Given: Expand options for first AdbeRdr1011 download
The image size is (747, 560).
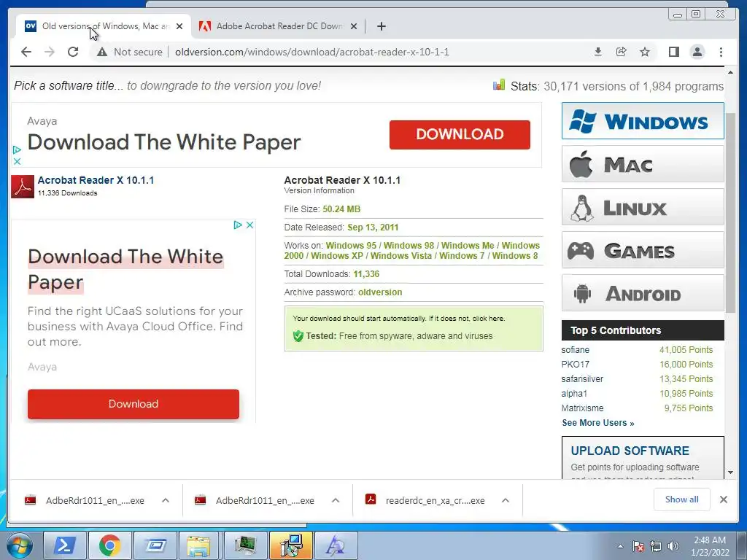Looking at the screenshot, I should 166,500.
